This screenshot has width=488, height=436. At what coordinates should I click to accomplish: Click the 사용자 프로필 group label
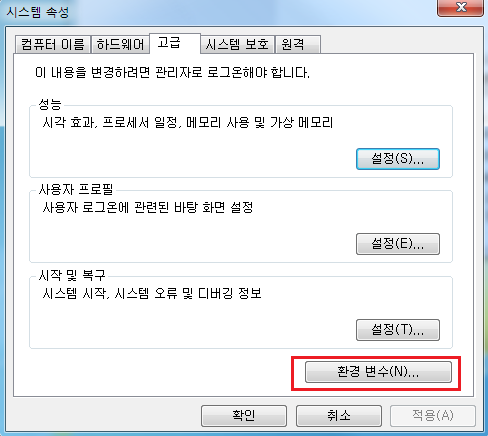click(x=76, y=189)
